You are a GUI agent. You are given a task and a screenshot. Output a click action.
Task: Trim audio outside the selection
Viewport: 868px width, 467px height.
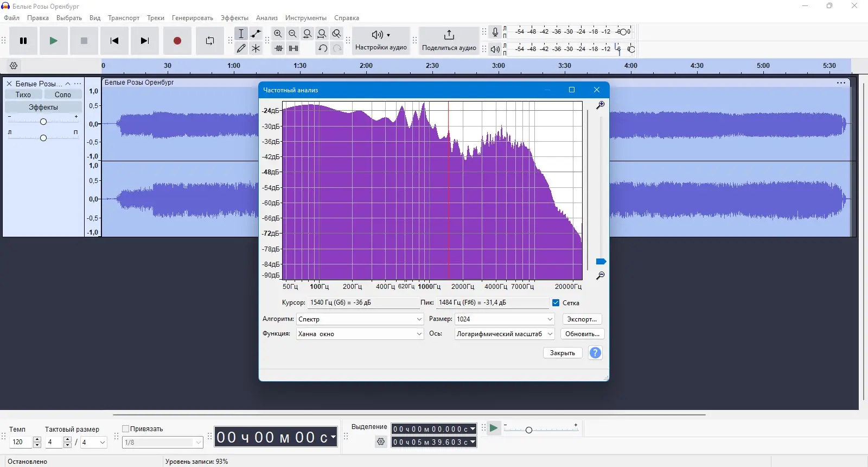point(279,48)
